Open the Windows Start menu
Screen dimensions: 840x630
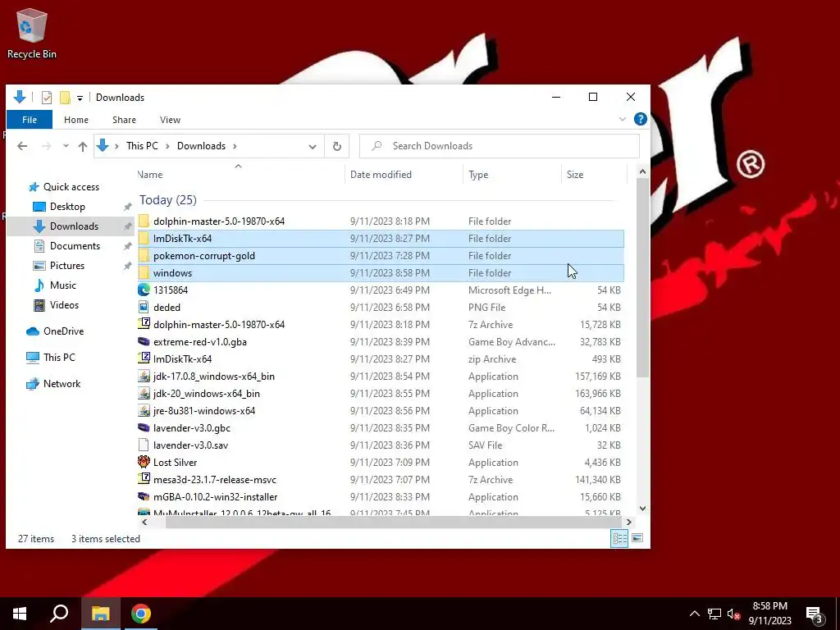pyautogui.click(x=20, y=614)
